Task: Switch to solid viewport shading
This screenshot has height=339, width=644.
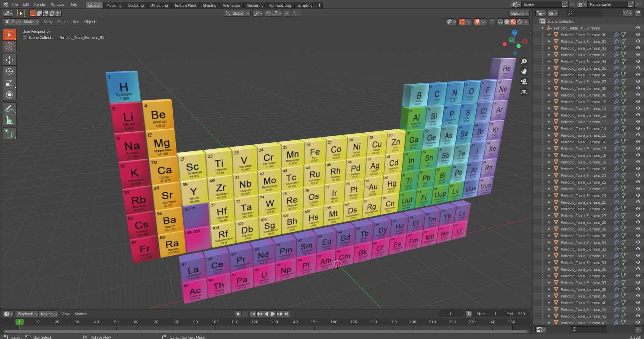Action: click(507, 22)
